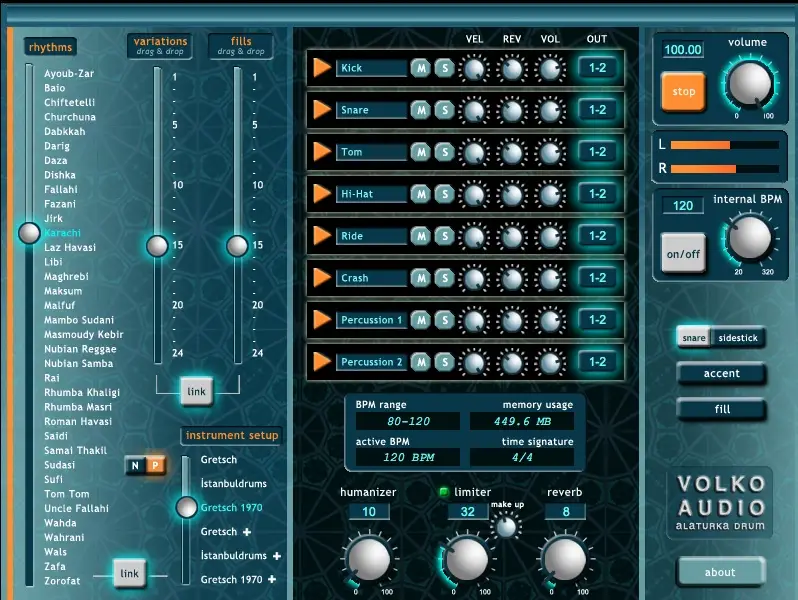Open the Ride output 1-2 selector
798x600 pixels.
tap(597, 236)
